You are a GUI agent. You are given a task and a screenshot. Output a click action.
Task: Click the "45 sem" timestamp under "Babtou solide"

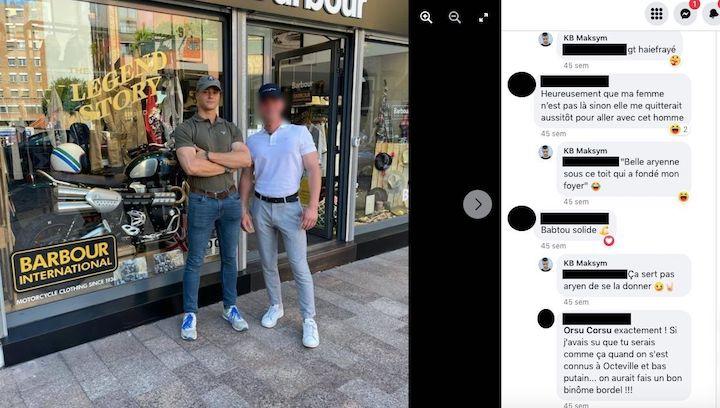(553, 246)
